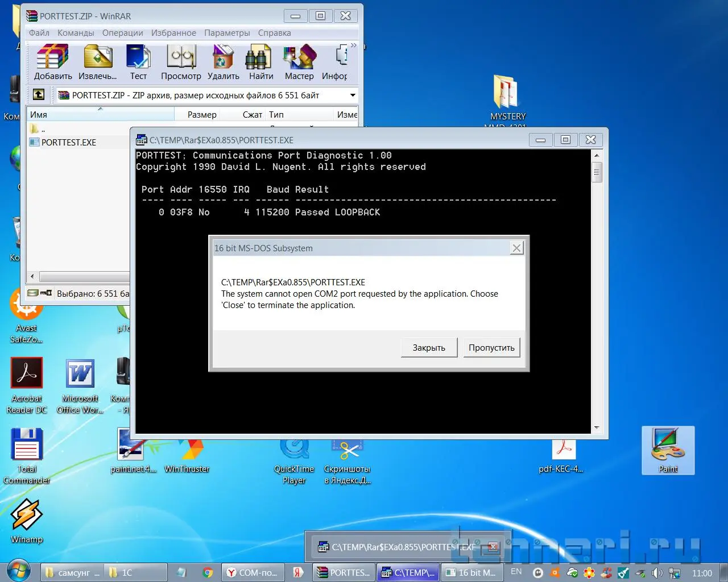Click the 11:00 clock in the taskbar
728x582 pixels.
click(x=702, y=573)
